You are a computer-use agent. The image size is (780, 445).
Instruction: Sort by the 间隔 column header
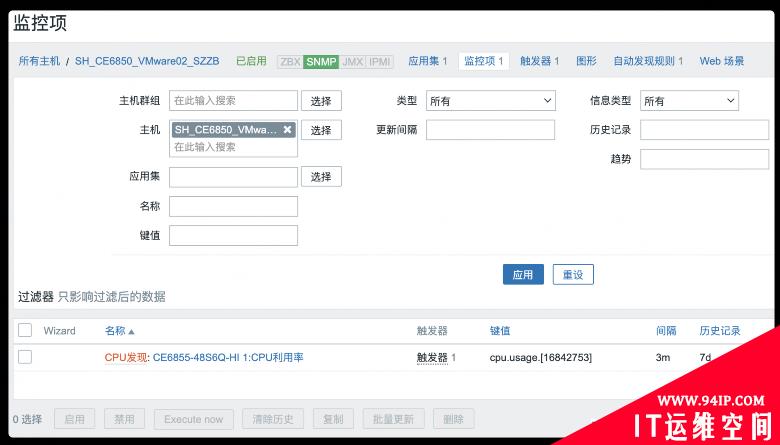(x=666, y=331)
